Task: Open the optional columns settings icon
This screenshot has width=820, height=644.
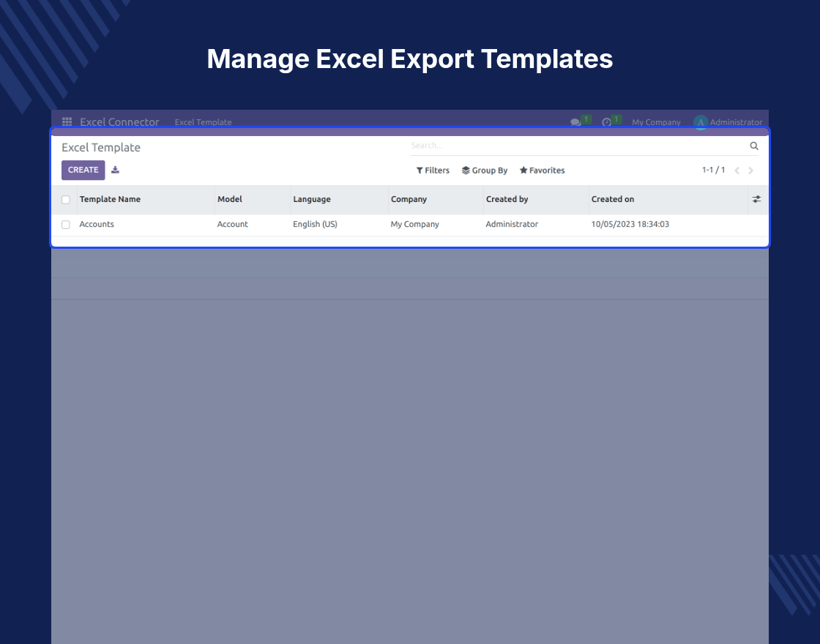Action: [x=757, y=199]
